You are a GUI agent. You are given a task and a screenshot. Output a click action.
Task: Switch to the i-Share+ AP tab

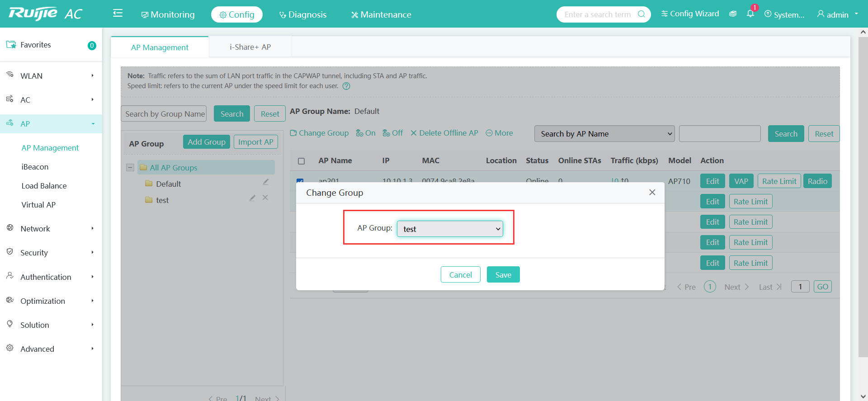point(250,47)
